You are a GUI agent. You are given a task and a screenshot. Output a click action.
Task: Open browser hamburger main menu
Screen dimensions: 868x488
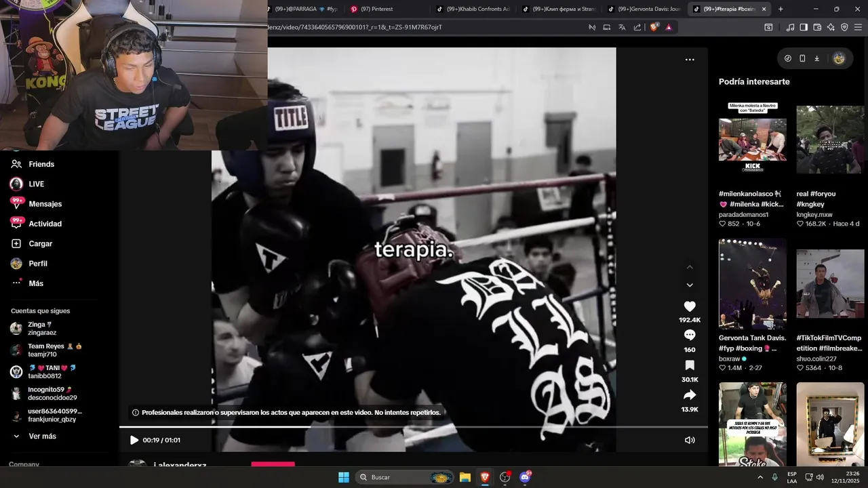pos(858,27)
